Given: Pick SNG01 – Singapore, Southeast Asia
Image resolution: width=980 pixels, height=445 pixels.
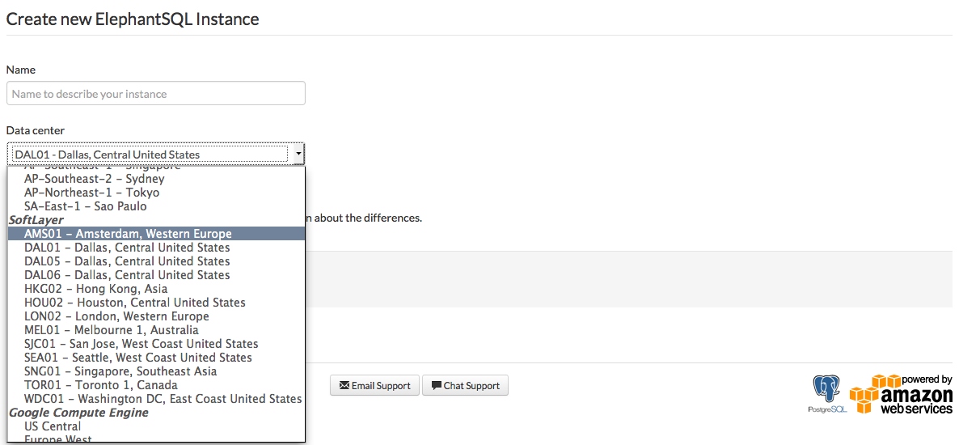Looking at the screenshot, I should 120,371.
